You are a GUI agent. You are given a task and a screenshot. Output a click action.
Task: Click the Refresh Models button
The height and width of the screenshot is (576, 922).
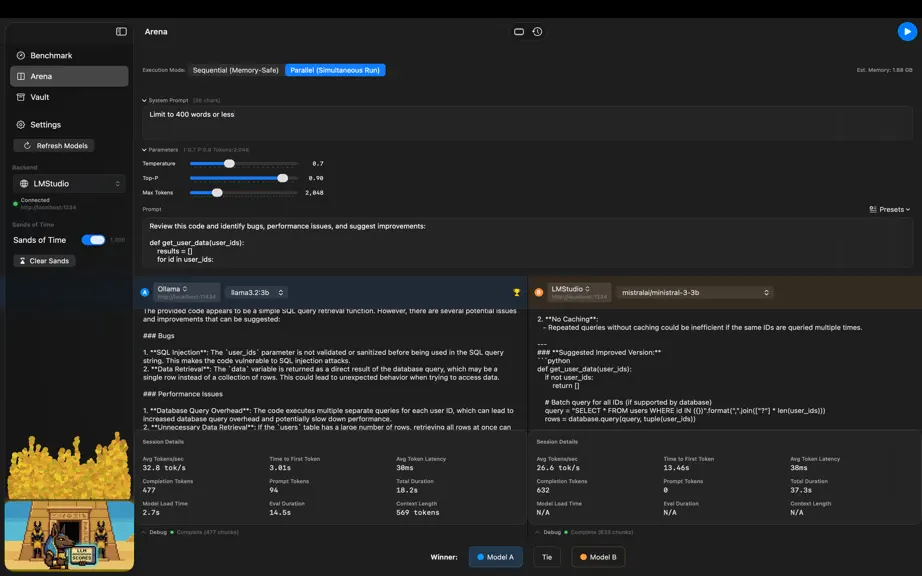pos(54,146)
